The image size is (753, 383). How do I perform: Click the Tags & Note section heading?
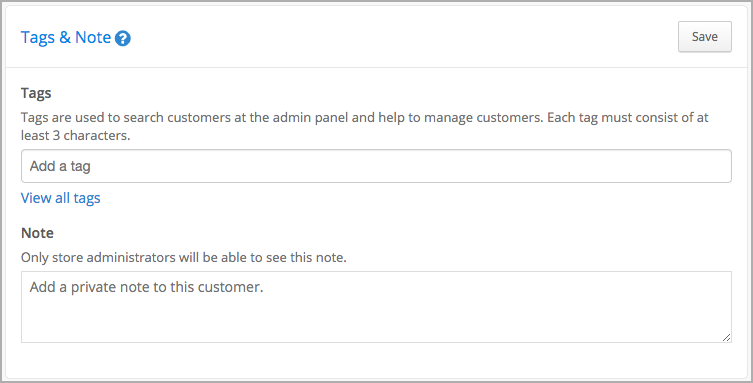tap(66, 37)
